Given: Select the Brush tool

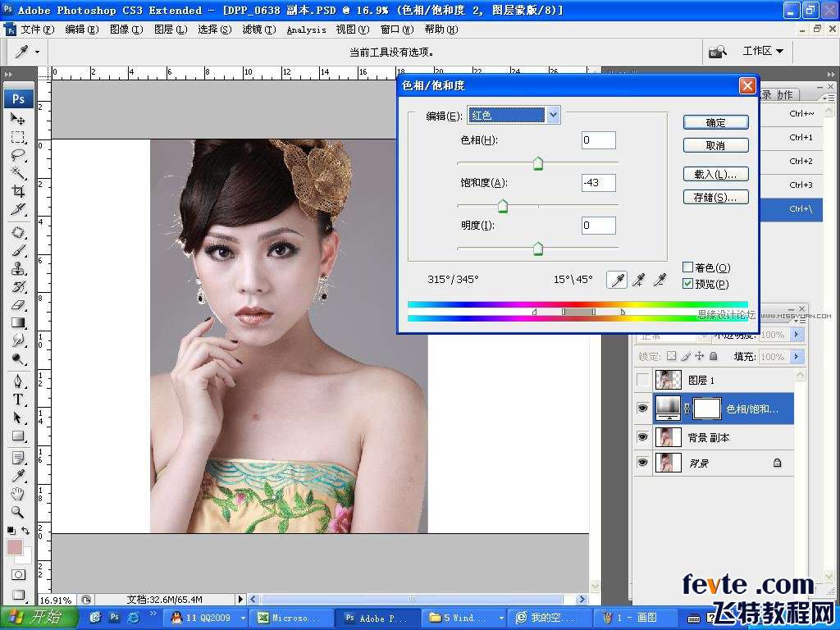Looking at the screenshot, I should coord(18,251).
